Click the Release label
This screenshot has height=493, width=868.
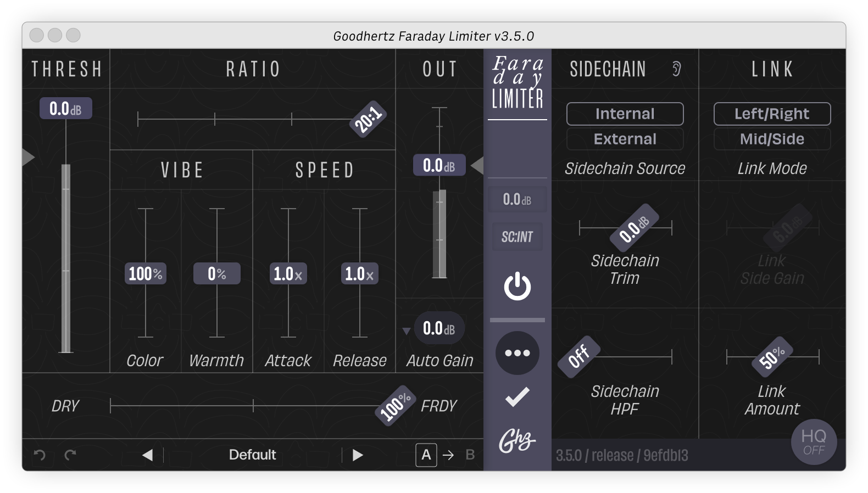point(359,361)
